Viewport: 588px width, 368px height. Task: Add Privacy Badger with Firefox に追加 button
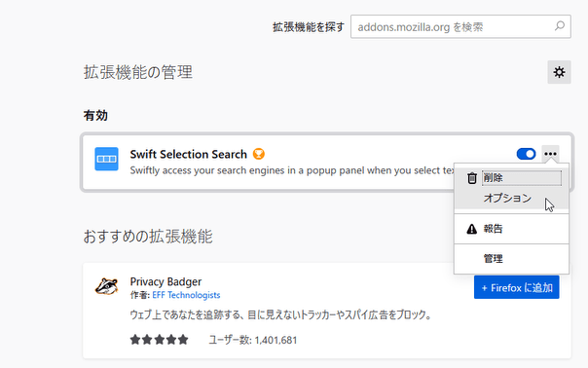pos(516,287)
